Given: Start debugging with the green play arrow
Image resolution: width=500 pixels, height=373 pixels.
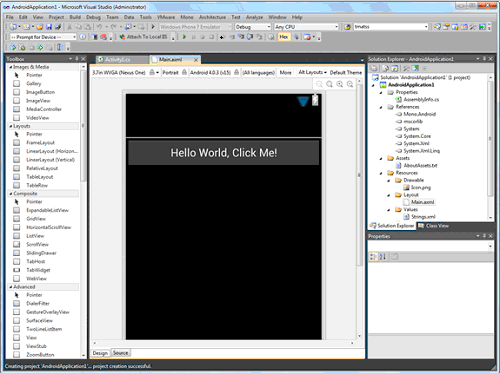Looking at the screenshot, I should [153, 27].
